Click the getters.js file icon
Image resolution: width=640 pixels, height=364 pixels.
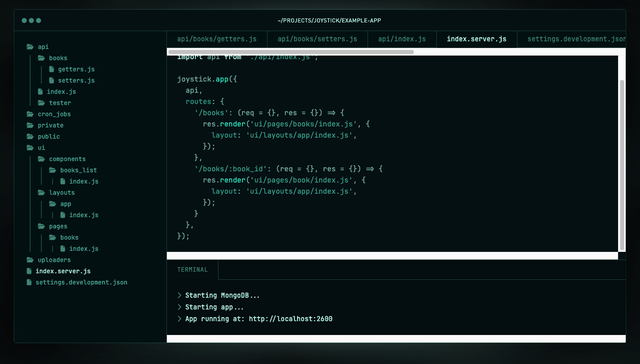pyautogui.click(x=52, y=69)
